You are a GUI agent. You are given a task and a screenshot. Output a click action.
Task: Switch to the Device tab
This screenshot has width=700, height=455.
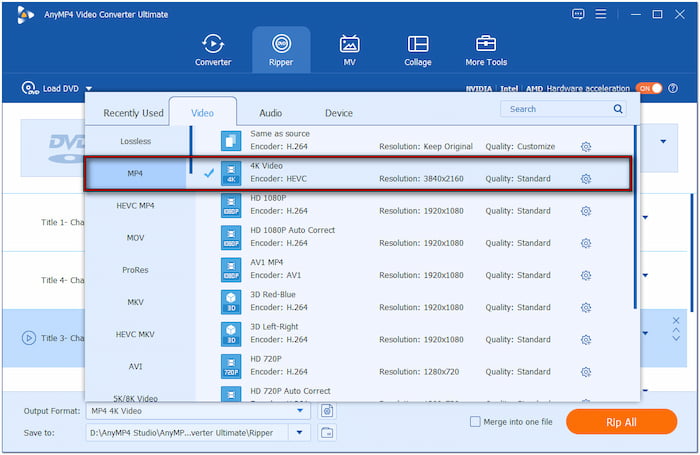tap(339, 113)
